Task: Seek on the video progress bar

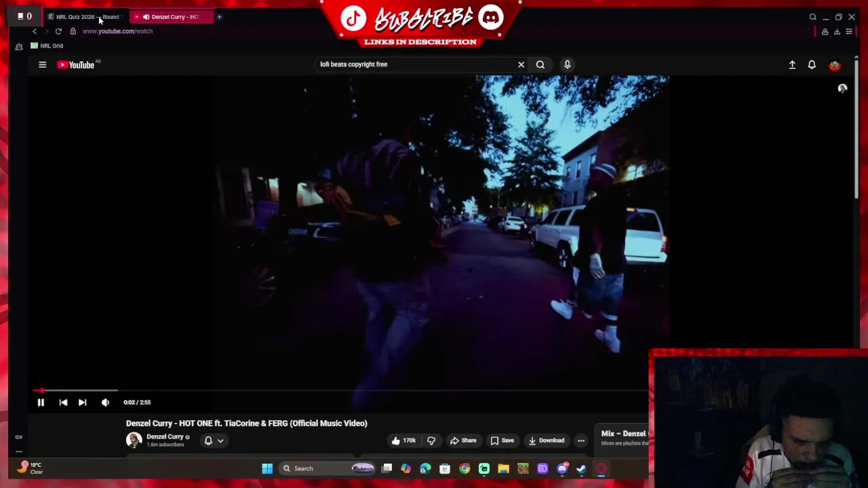Action: coord(339,390)
